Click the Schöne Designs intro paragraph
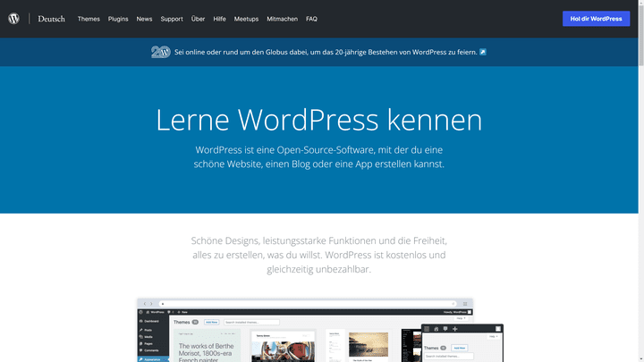This screenshot has width=644, height=362. [318, 255]
